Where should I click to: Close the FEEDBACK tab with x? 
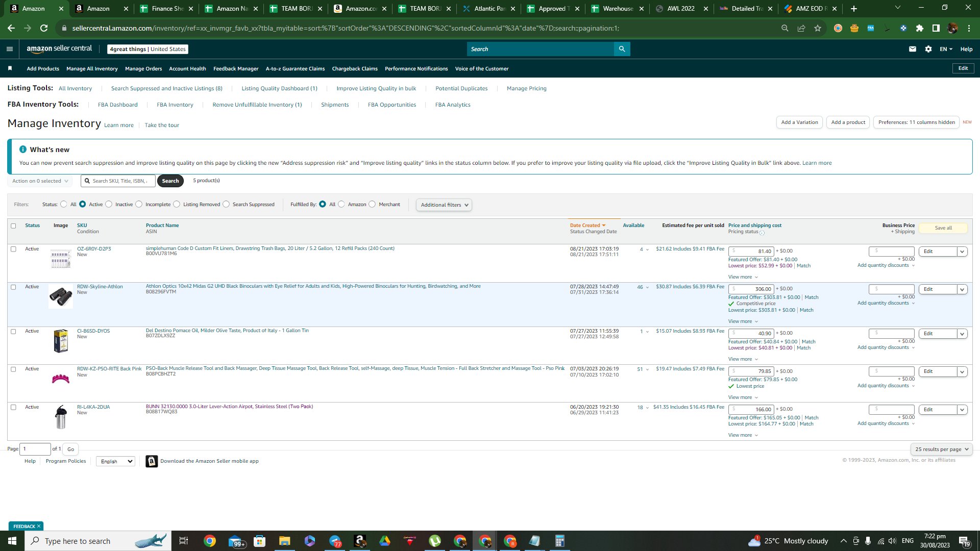pyautogui.click(x=39, y=526)
